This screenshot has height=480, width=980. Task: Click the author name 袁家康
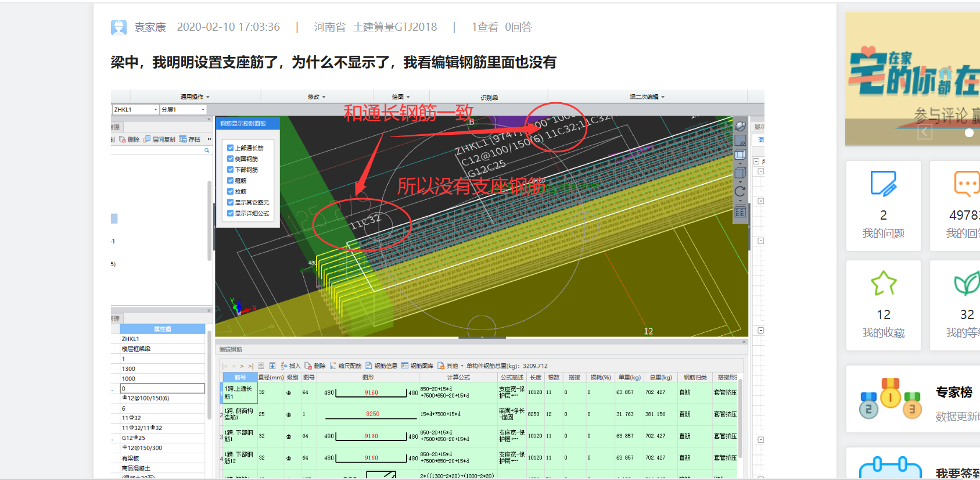point(150,27)
